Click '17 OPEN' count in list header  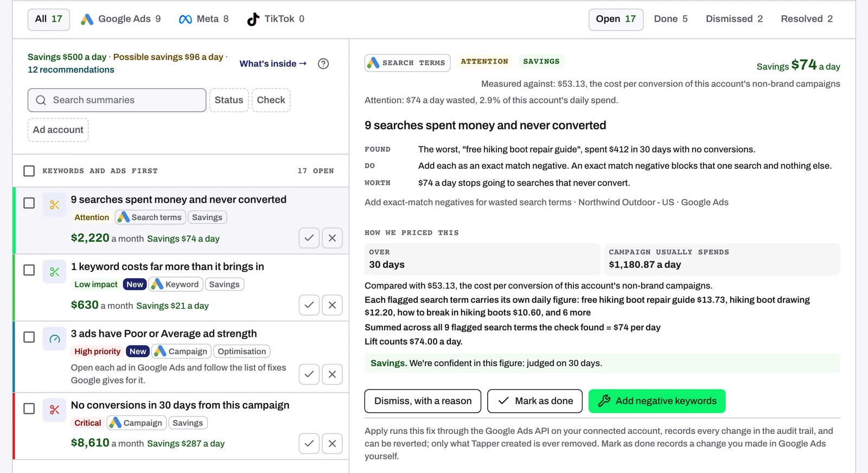(316, 171)
